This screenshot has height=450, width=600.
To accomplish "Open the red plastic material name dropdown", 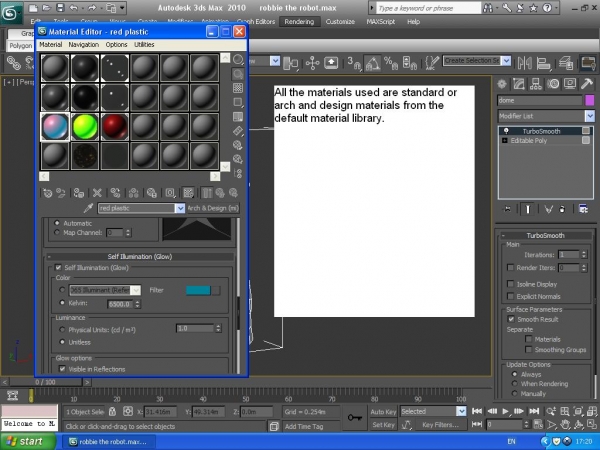I will coord(180,208).
